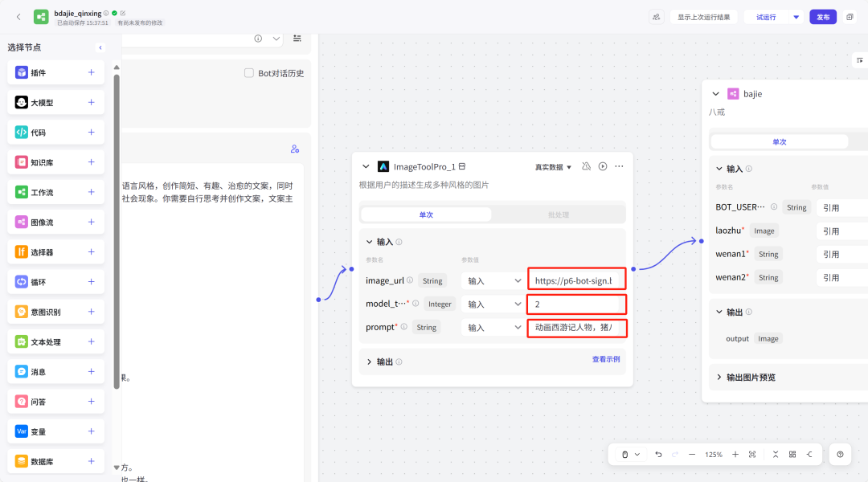This screenshot has height=482, width=868.
Task: Click the edit icon beside bdajie_qinxing
Action: [x=123, y=13]
